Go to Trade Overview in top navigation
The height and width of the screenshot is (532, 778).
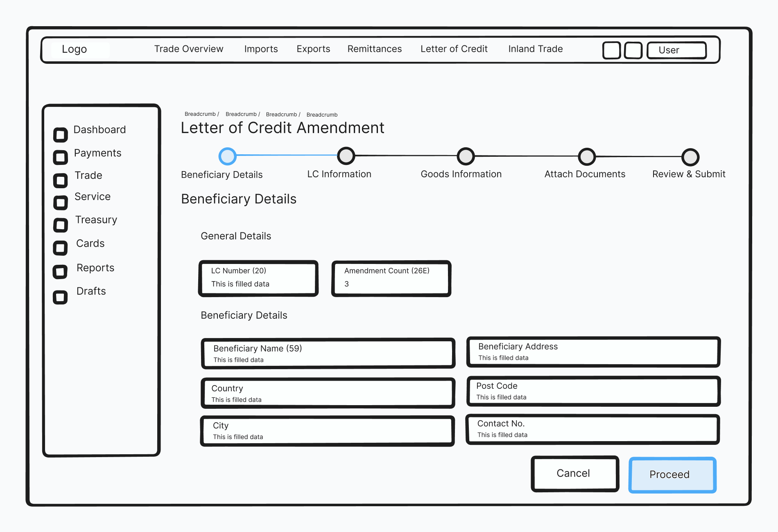(188, 49)
